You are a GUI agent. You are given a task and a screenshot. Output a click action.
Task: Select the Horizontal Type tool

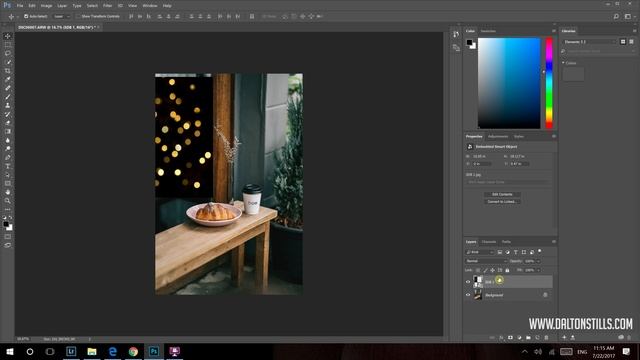(x=7, y=166)
